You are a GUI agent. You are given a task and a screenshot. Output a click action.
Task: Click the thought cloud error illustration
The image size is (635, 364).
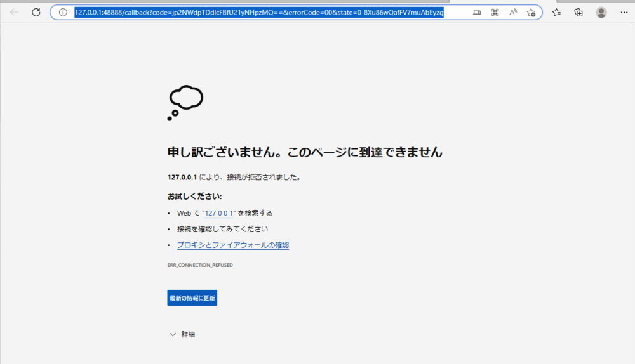(185, 103)
